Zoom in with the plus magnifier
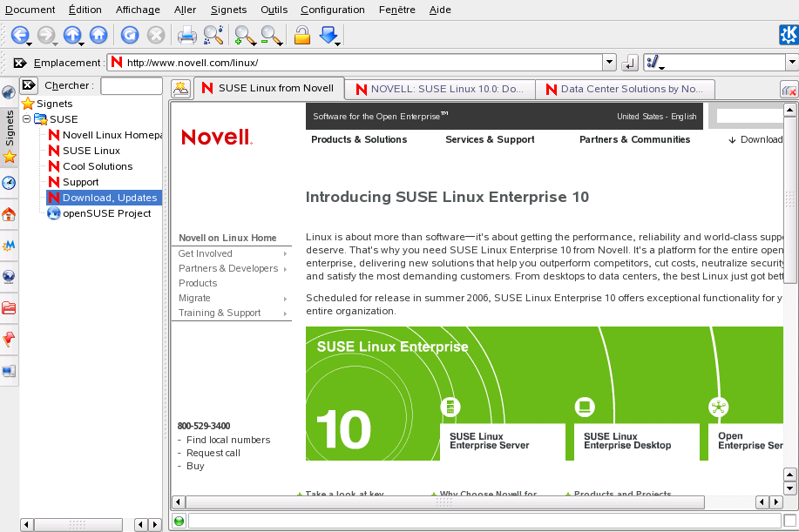 (244, 35)
